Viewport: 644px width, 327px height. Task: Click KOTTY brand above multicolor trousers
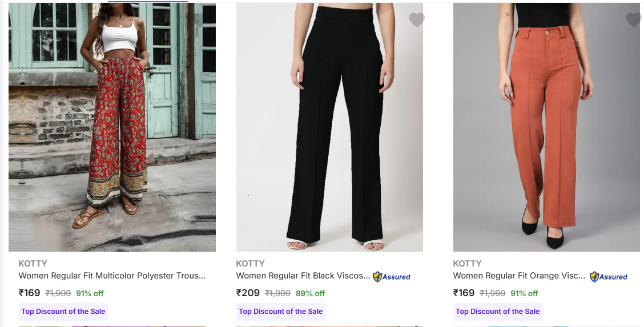[x=33, y=264]
